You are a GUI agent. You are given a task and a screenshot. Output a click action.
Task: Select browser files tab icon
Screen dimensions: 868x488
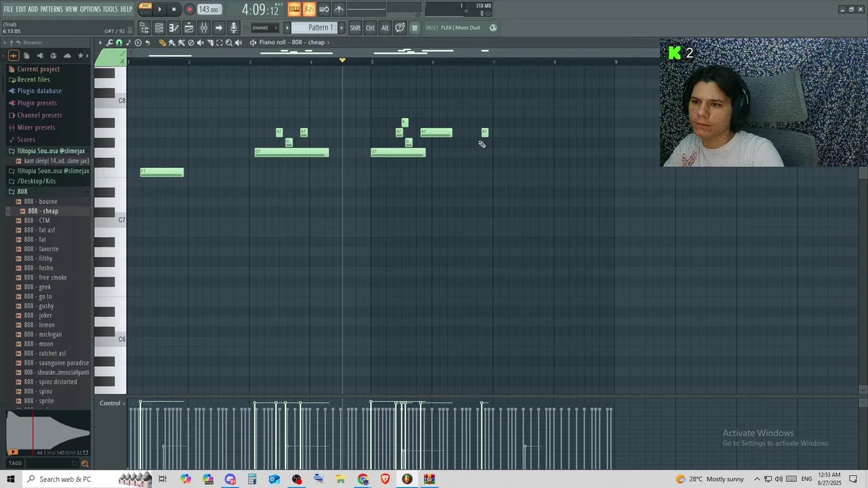point(26,56)
